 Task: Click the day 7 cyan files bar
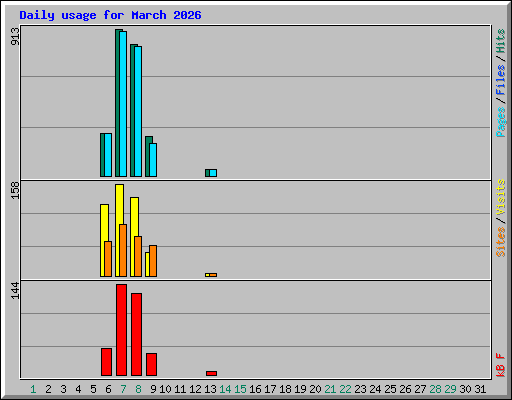tap(123, 104)
